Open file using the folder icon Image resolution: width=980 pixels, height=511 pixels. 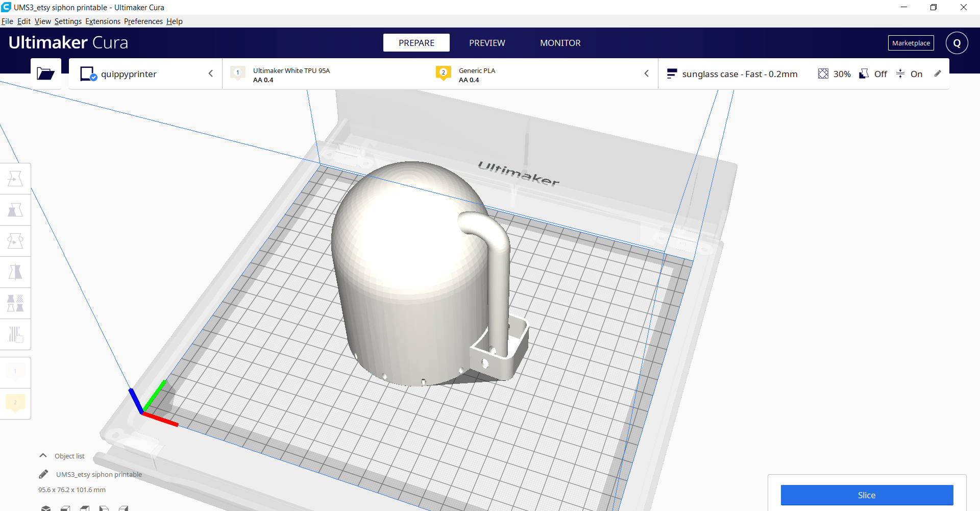coord(45,74)
